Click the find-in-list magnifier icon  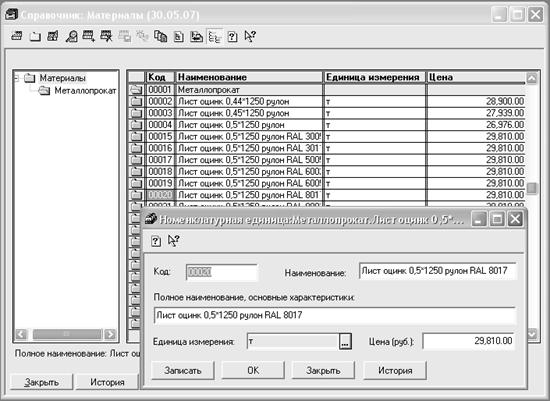click(x=71, y=36)
